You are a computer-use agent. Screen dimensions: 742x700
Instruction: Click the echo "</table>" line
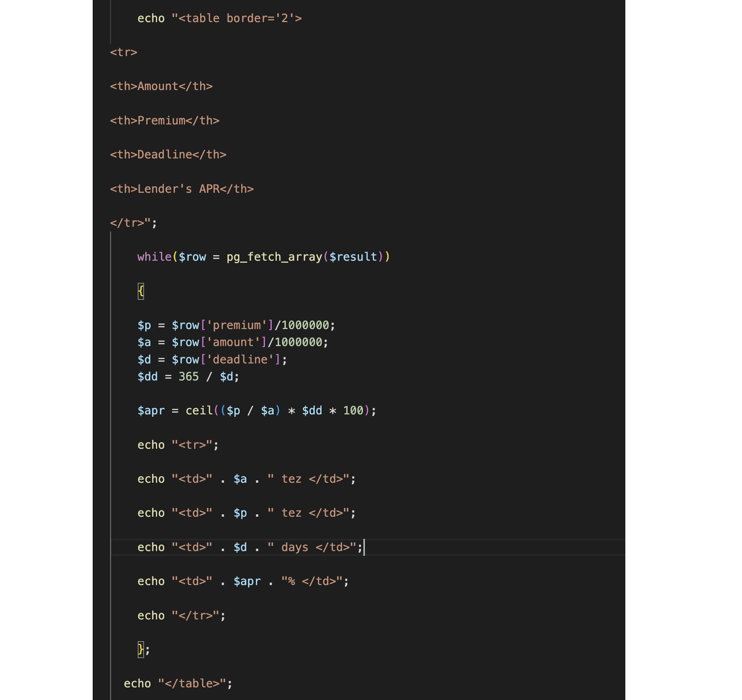178,683
